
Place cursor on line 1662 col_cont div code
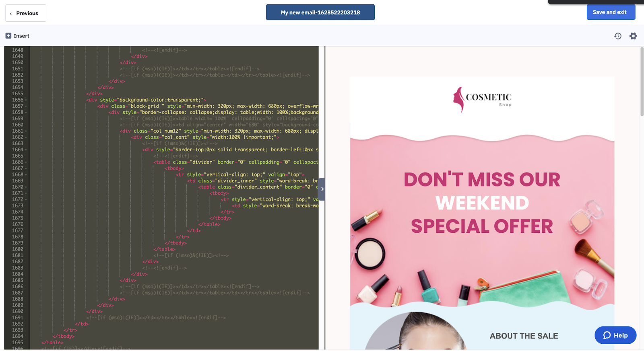[205, 138]
